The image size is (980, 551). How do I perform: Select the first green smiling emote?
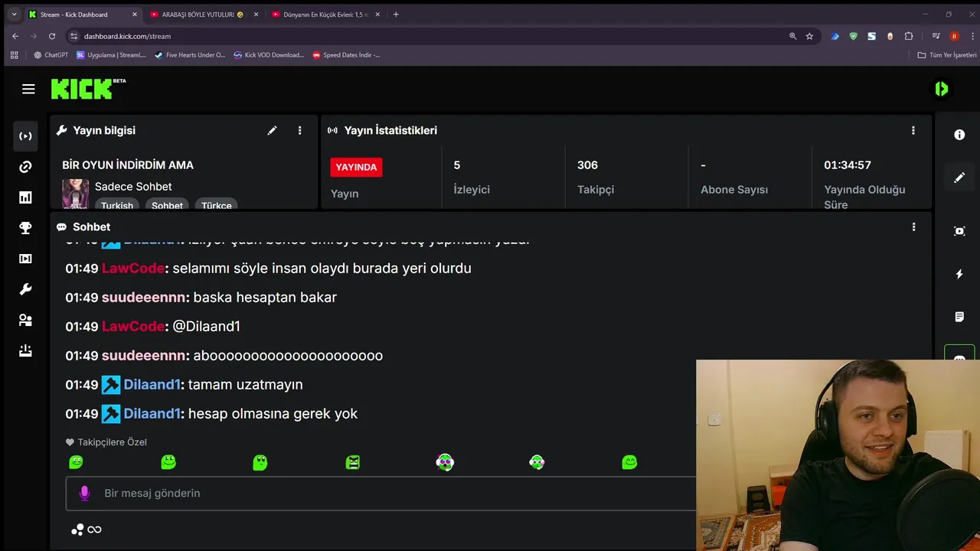click(x=76, y=462)
